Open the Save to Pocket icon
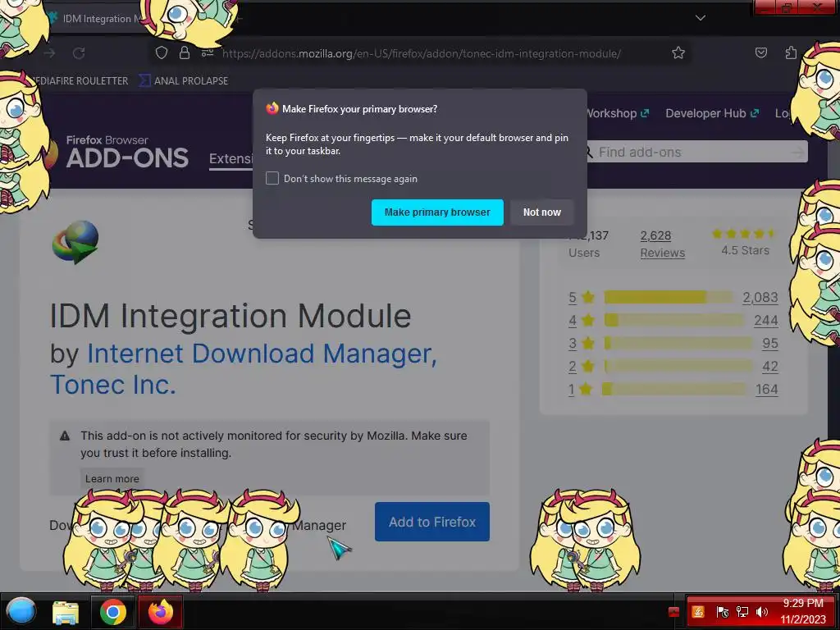Image resolution: width=840 pixels, height=630 pixels. pyautogui.click(x=760, y=52)
